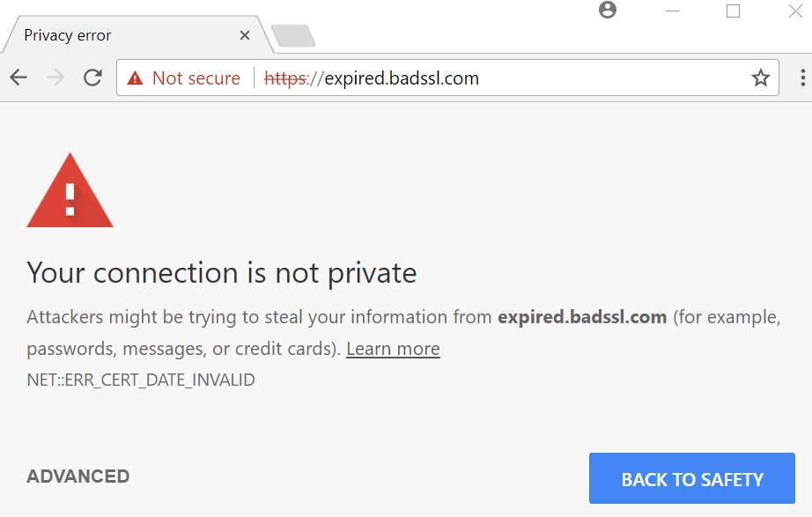Expand the ADVANCED options

pyautogui.click(x=78, y=476)
